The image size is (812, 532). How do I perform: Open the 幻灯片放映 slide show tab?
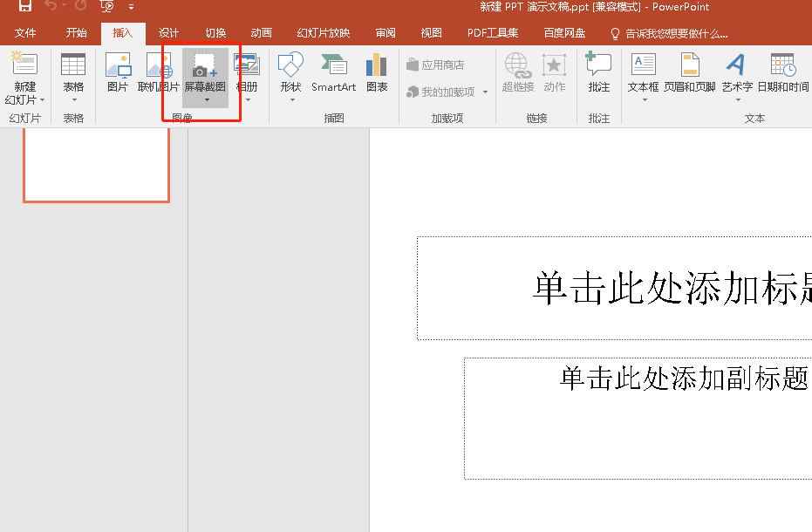click(x=324, y=33)
